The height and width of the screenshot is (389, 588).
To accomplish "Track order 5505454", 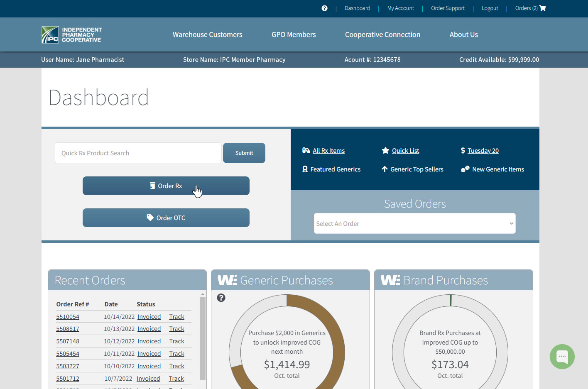I will 176,353.
